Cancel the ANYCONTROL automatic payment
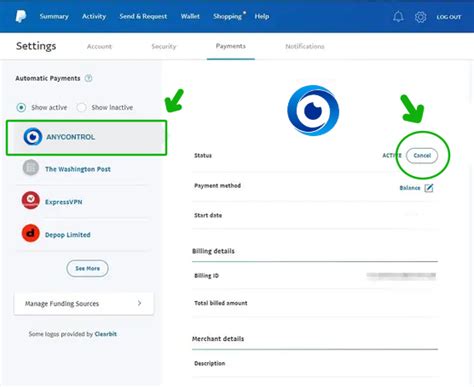Image resolution: width=474 pixels, height=387 pixels. pos(422,155)
